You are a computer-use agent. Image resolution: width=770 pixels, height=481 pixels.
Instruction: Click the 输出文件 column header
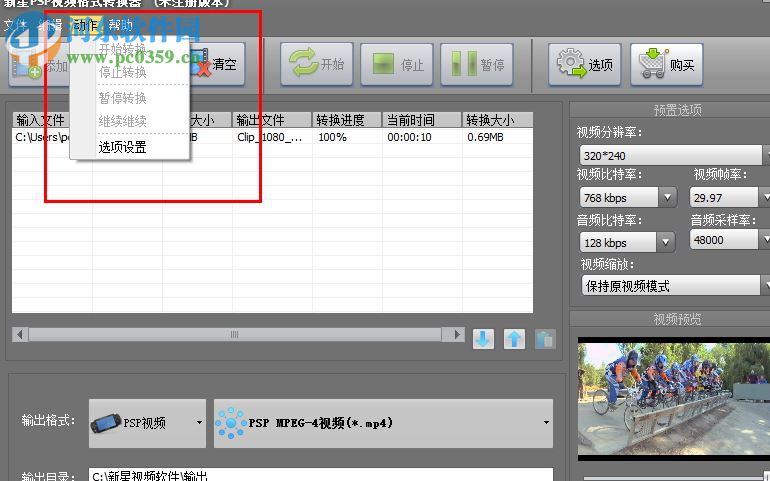tap(272, 120)
